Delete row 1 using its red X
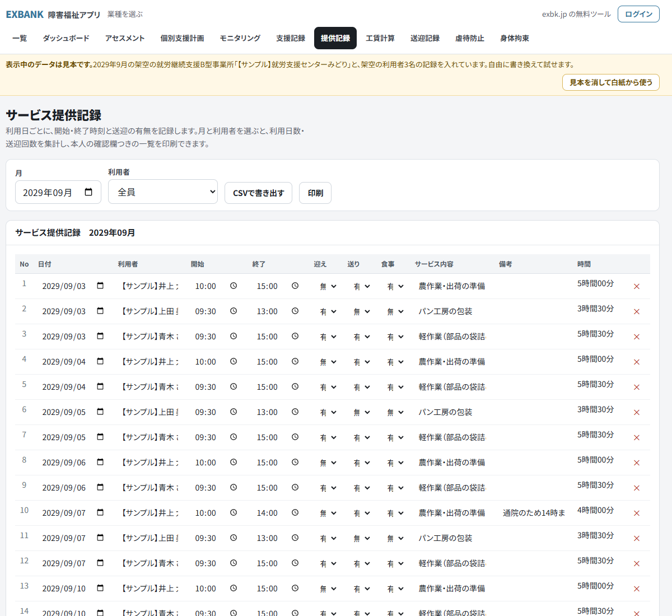Viewport: 672px width, 616px height. tap(636, 286)
